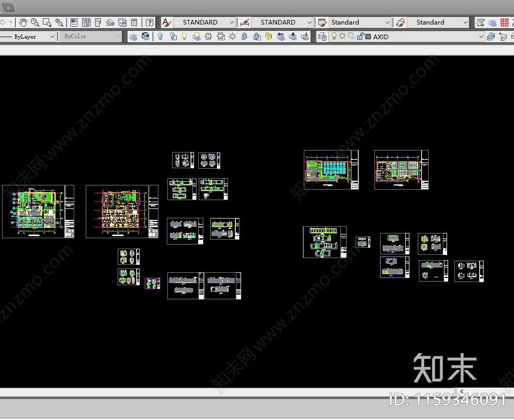The height and width of the screenshot is (420, 514).
Task: Click the Layer Freeze snowflake icon
Action: (209, 37)
